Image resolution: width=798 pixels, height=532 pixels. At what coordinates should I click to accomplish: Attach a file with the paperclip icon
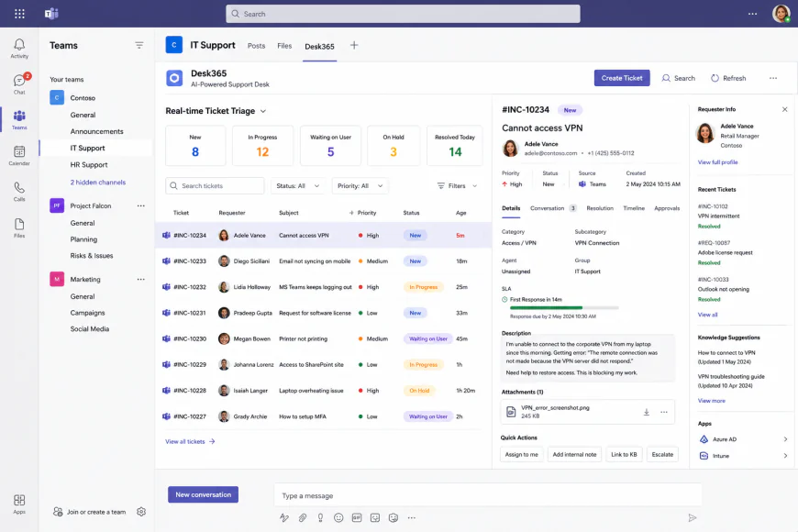click(303, 517)
